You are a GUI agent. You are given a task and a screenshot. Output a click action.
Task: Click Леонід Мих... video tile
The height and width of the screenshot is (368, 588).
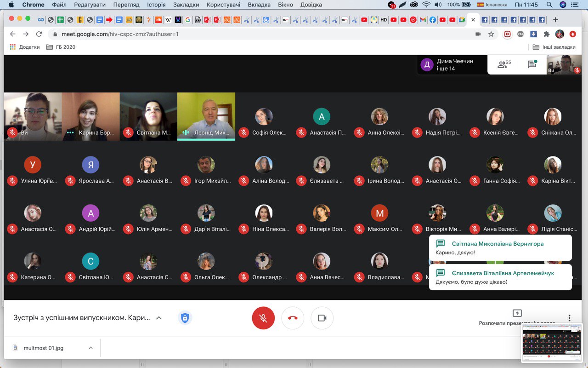tap(206, 116)
